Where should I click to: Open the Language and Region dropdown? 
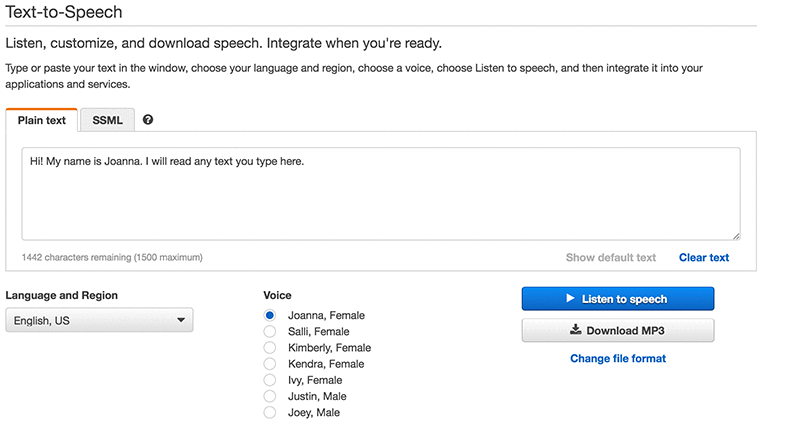tap(99, 320)
